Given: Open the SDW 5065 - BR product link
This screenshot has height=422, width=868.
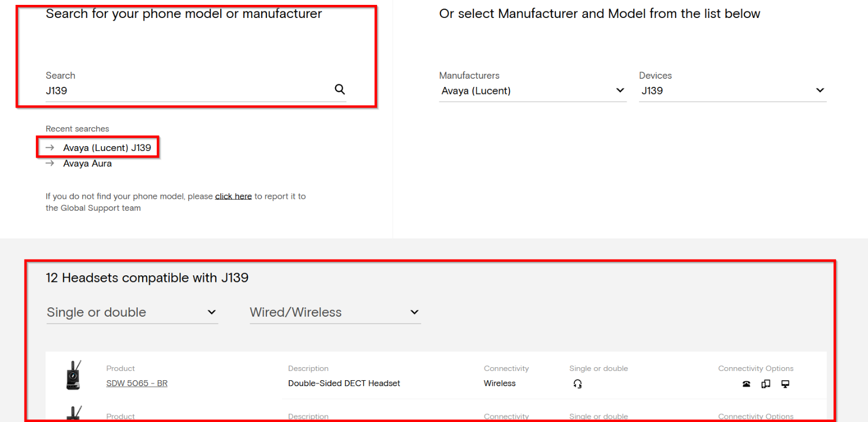Looking at the screenshot, I should point(137,383).
